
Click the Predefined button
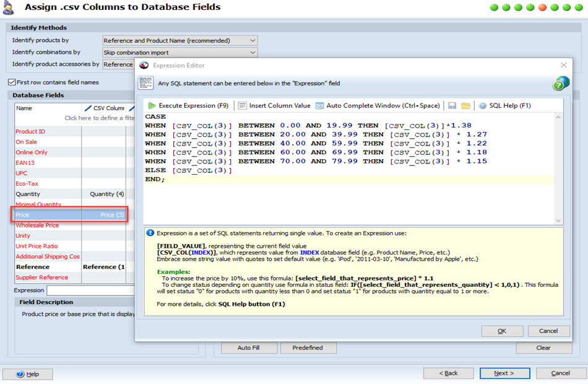click(308, 347)
